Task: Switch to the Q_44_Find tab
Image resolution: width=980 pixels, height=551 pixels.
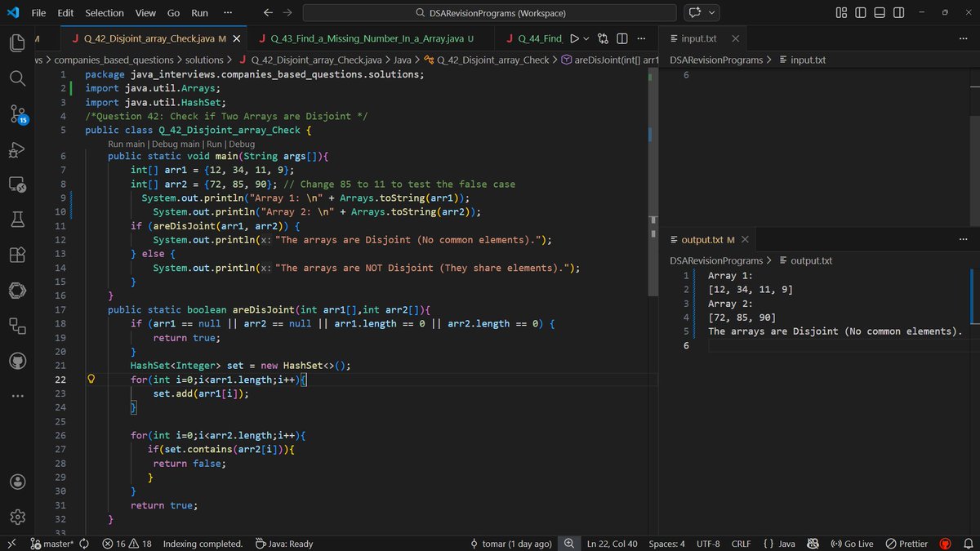Action: pos(534,38)
